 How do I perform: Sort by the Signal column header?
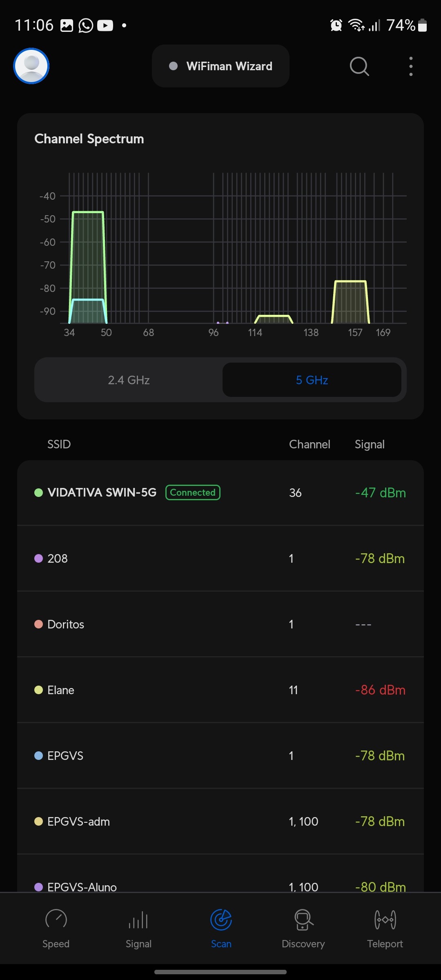click(x=370, y=444)
